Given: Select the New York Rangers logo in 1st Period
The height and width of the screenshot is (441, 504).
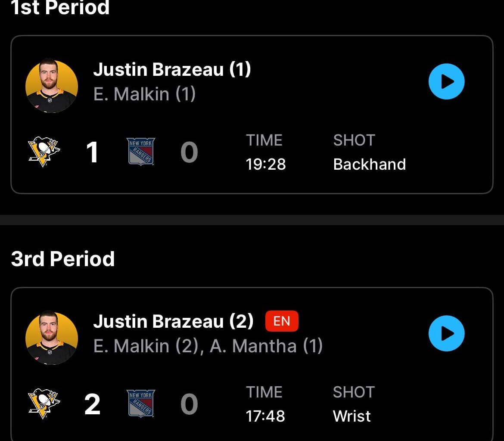Looking at the screenshot, I should pos(140,152).
